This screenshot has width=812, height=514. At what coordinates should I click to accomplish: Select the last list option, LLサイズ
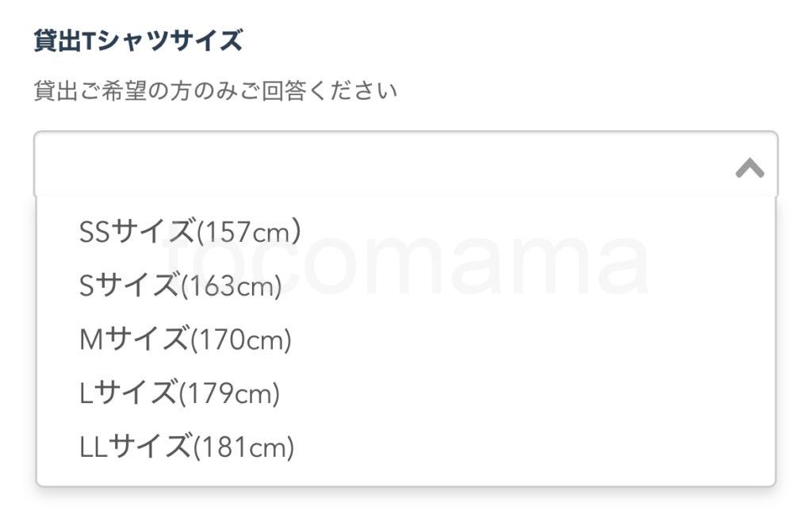tap(187, 447)
